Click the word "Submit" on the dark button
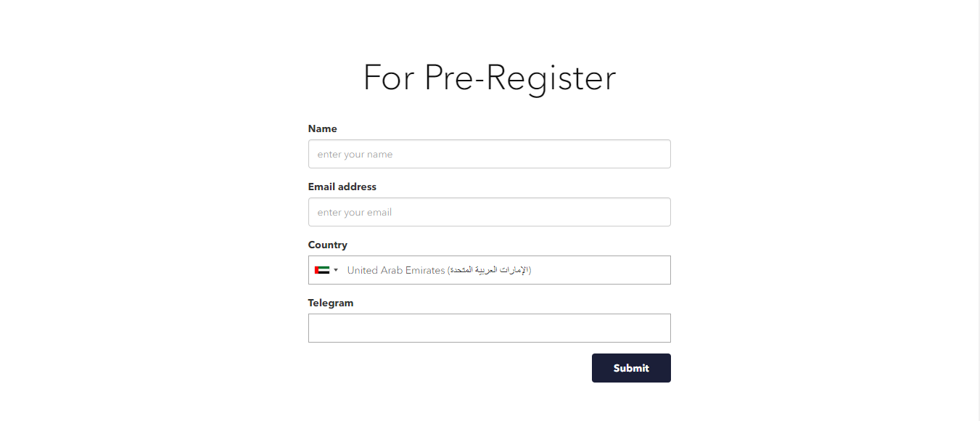This screenshot has width=980, height=421. tap(631, 368)
